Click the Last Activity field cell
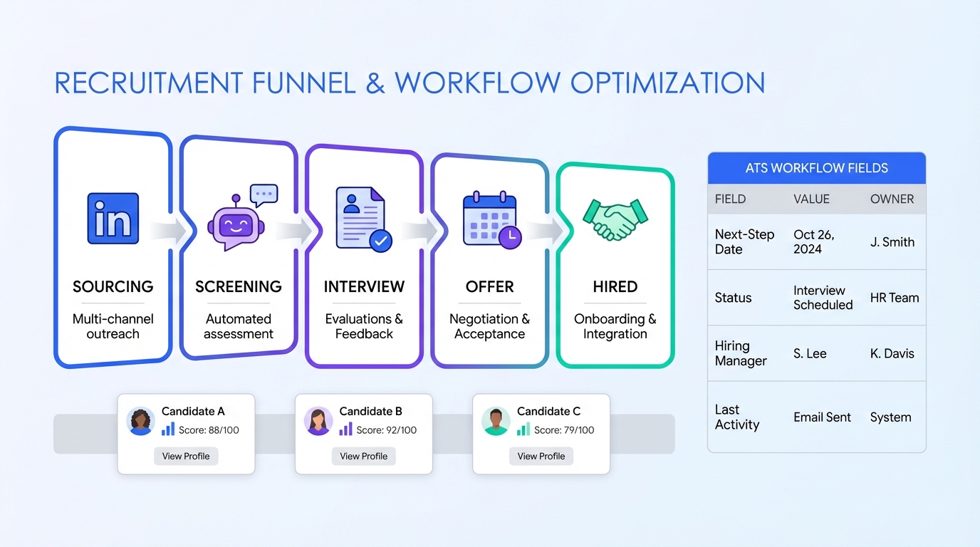Screen dimensions: 980x547 click(737, 417)
